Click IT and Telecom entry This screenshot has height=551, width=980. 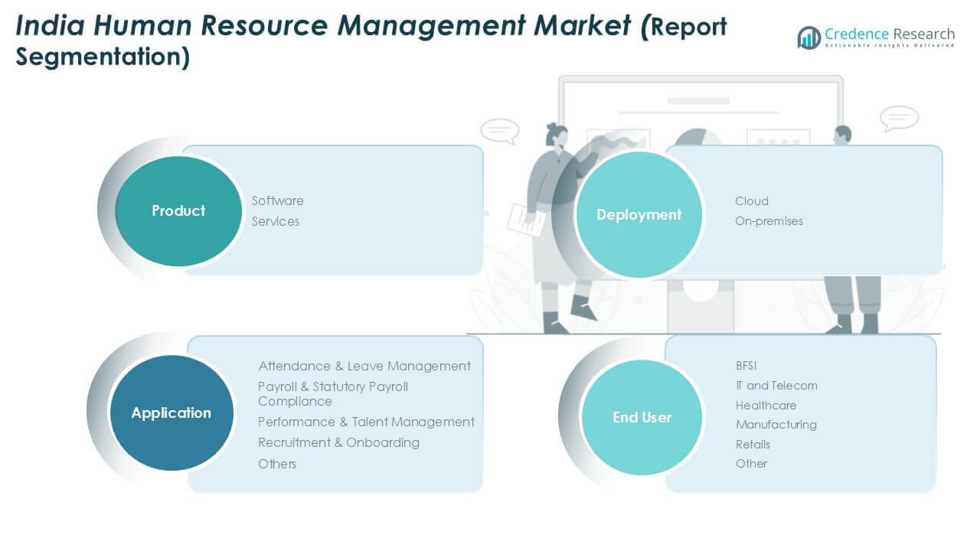(x=776, y=386)
